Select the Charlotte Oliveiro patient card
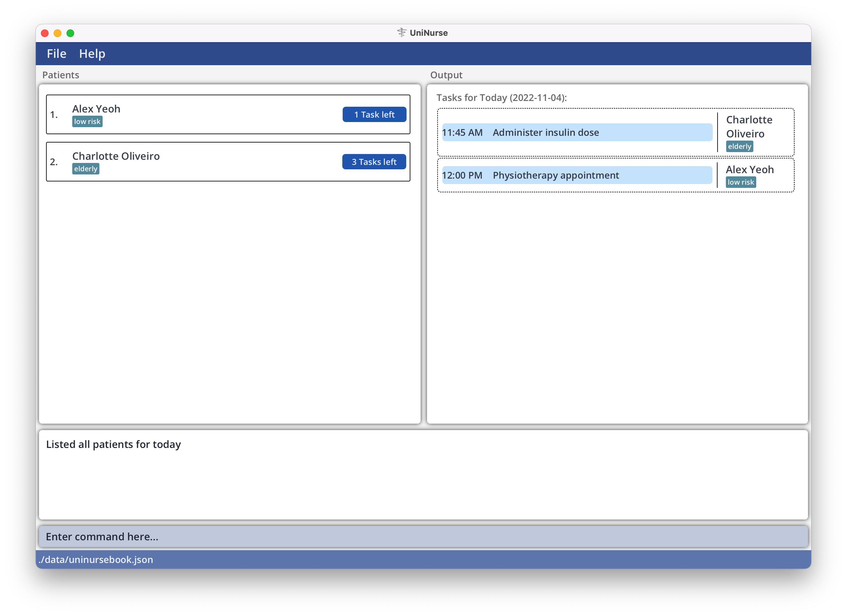This screenshot has width=847, height=616. click(x=228, y=162)
